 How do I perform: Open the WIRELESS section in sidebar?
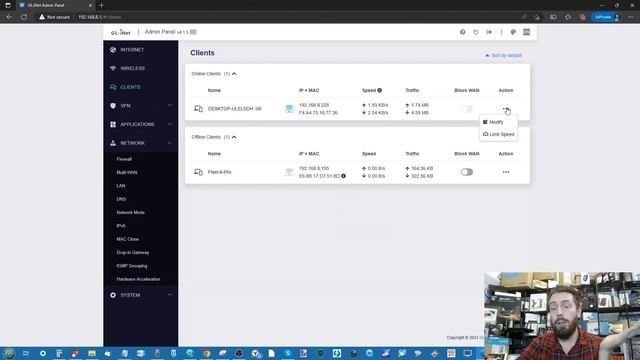[x=132, y=69]
